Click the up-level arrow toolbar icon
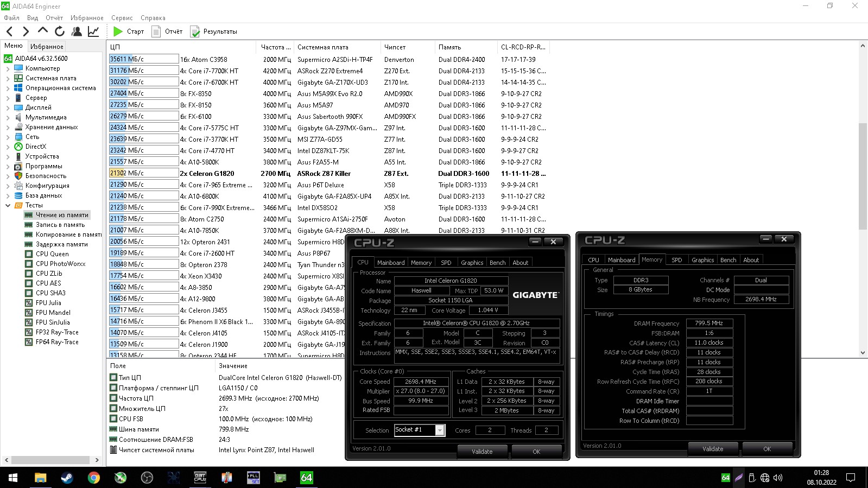Image resolution: width=868 pixels, height=488 pixels. (43, 31)
